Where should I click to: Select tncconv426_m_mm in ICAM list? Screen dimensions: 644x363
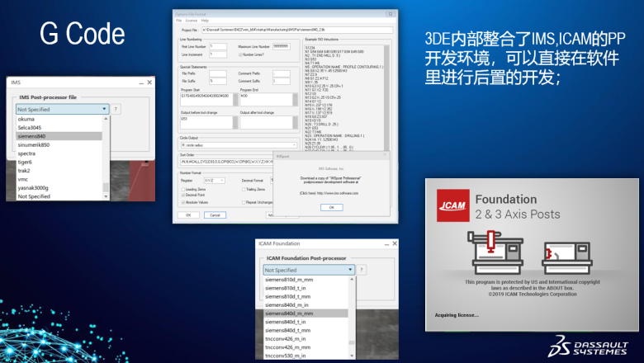(x=305, y=347)
